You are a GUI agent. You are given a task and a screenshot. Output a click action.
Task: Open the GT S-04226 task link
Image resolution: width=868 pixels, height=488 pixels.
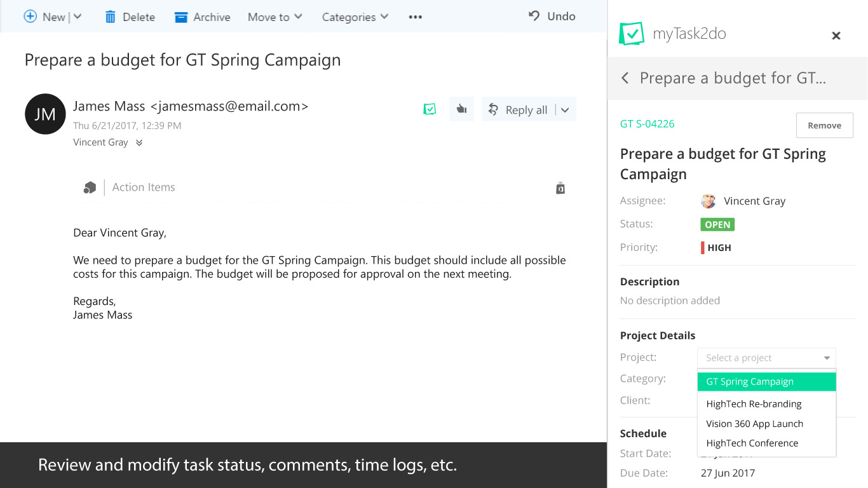point(647,124)
